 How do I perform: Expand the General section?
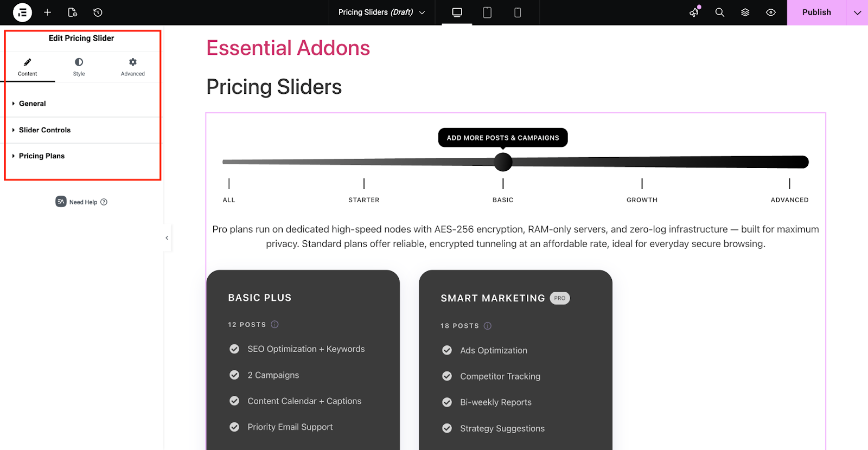(32, 103)
